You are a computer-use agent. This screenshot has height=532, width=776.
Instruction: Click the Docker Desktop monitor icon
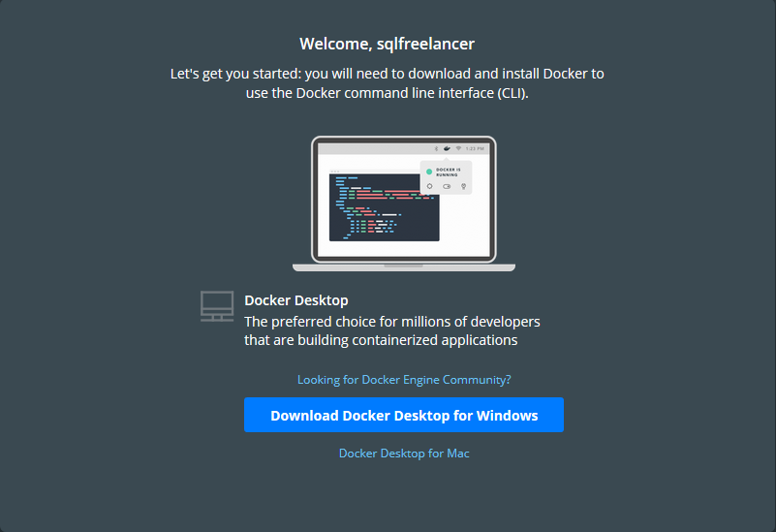click(217, 306)
